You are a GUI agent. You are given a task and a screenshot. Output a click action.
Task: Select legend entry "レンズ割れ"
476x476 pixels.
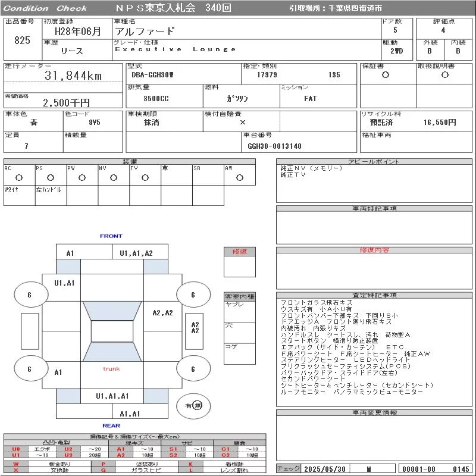tap(234, 470)
